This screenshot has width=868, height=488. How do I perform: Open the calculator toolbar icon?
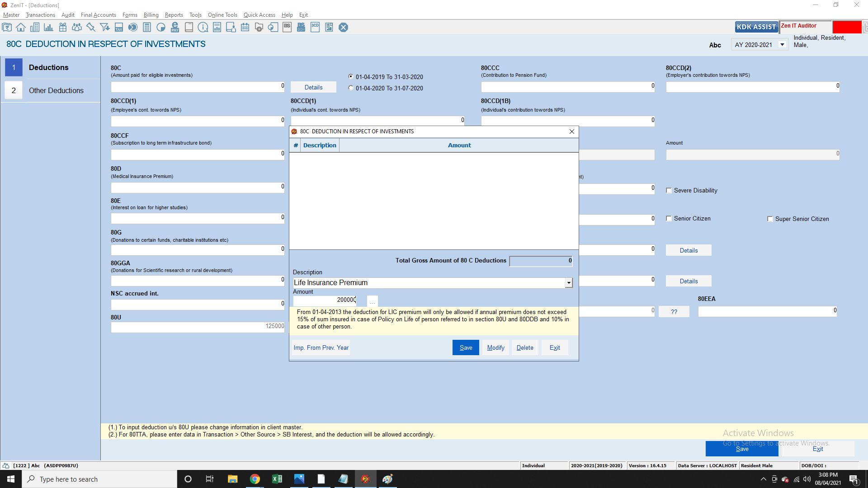[x=147, y=28]
